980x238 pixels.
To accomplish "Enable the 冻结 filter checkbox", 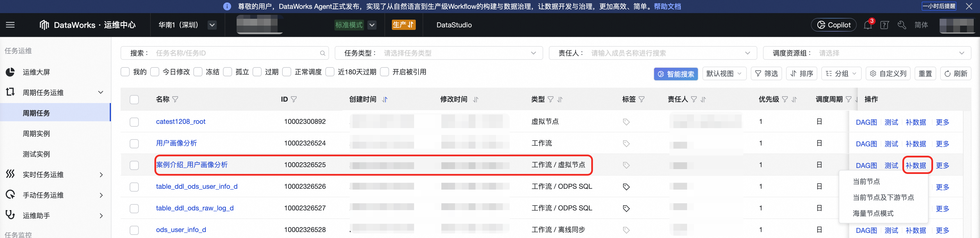I will 198,71.
